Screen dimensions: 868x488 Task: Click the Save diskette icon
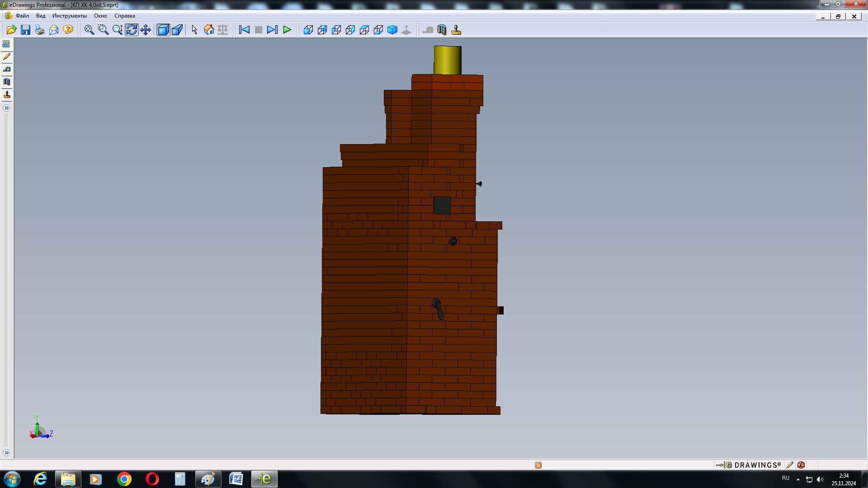pos(26,30)
